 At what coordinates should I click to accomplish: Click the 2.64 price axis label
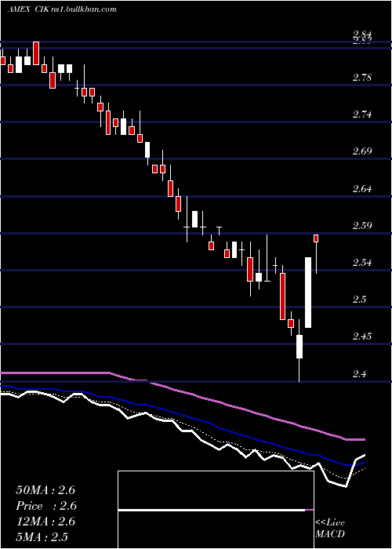(x=362, y=189)
